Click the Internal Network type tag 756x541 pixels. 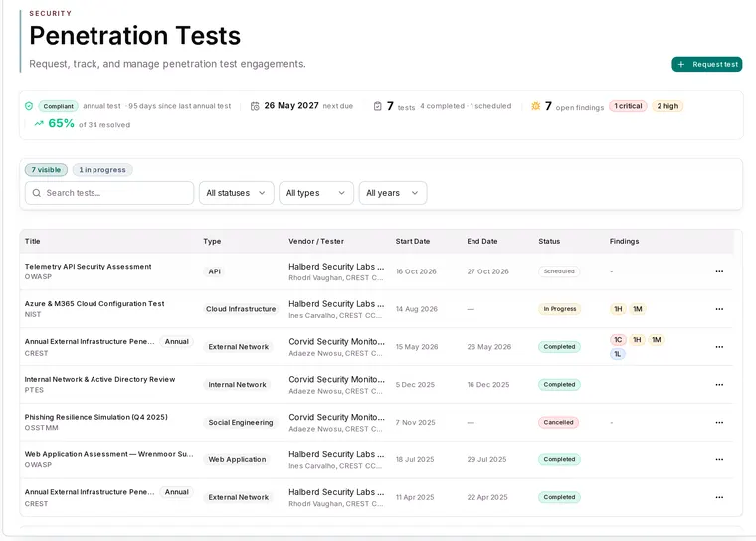pyautogui.click(x=237, y=384)
